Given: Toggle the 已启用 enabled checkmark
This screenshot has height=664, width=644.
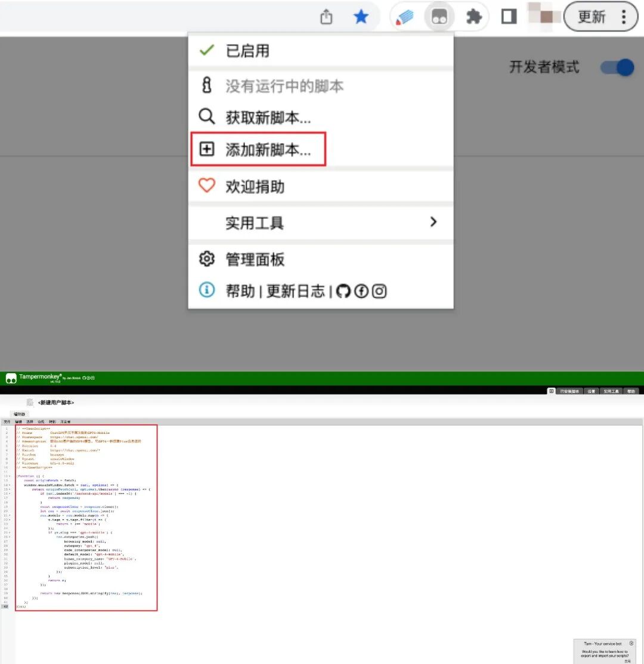Looking at the screenshot, I should pos(207,51).
